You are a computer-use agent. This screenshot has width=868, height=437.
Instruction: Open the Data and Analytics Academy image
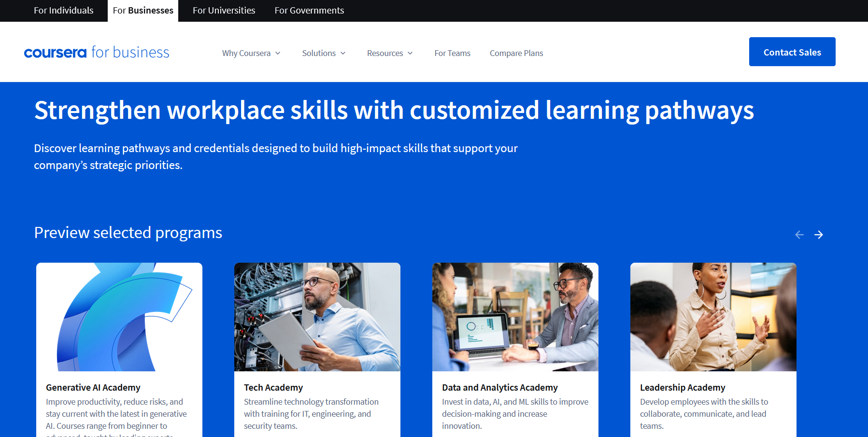tap(515, 317)
